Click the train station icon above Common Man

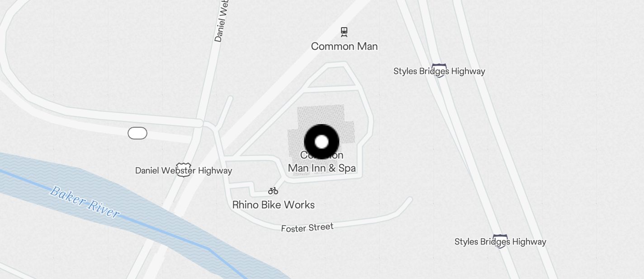click(344, 32)
